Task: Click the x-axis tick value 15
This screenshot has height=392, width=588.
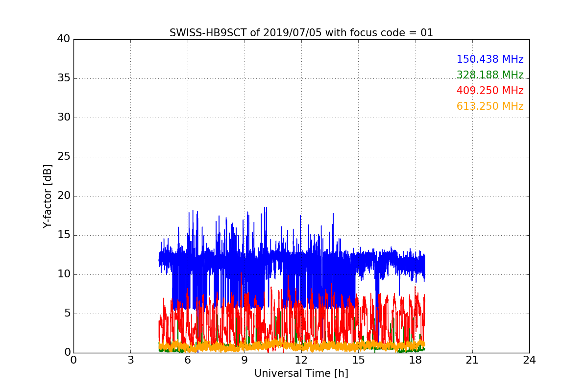Action: (x=358, y=360)
